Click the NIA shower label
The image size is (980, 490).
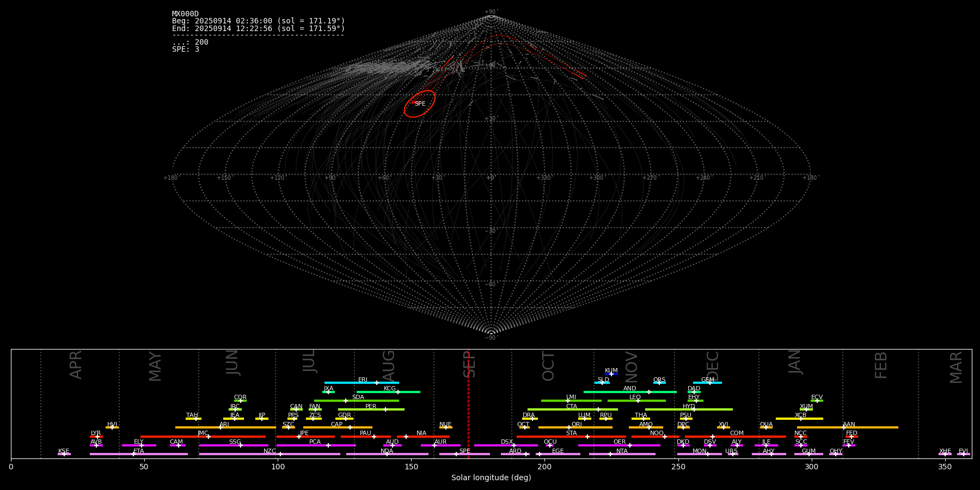(421, 433)
